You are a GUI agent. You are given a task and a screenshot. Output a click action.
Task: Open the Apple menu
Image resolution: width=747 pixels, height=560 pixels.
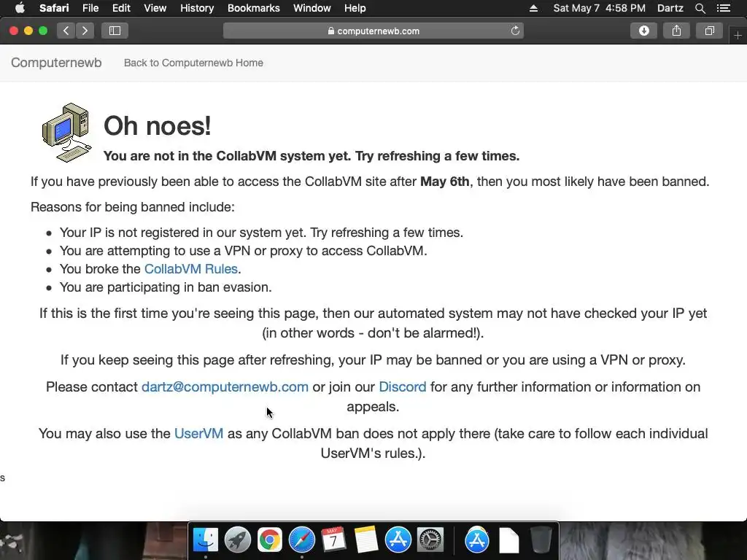(20, 8)
